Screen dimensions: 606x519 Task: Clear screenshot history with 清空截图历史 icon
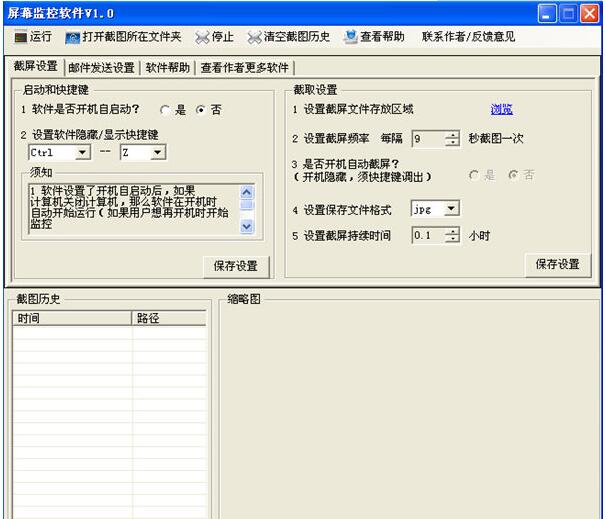click(x=255, y=37)
